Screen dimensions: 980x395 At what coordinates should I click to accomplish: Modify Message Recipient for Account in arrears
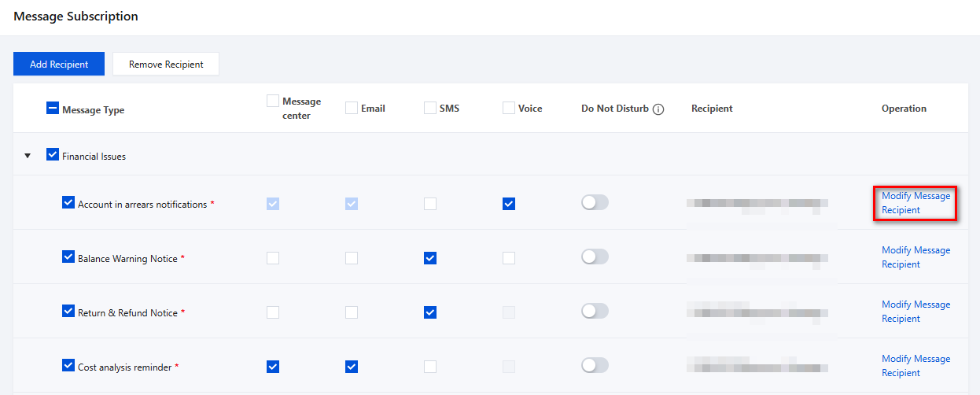pyautogui.click(x=916, y=203)
